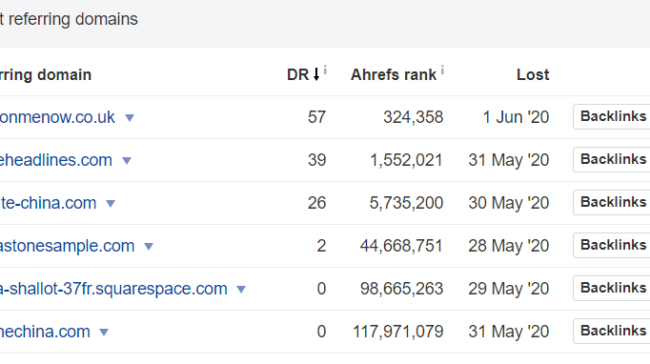The width and height of the screenshot is (650, 364).
Task: Open the eheadlines.com domain link
Action: point(56,160)
